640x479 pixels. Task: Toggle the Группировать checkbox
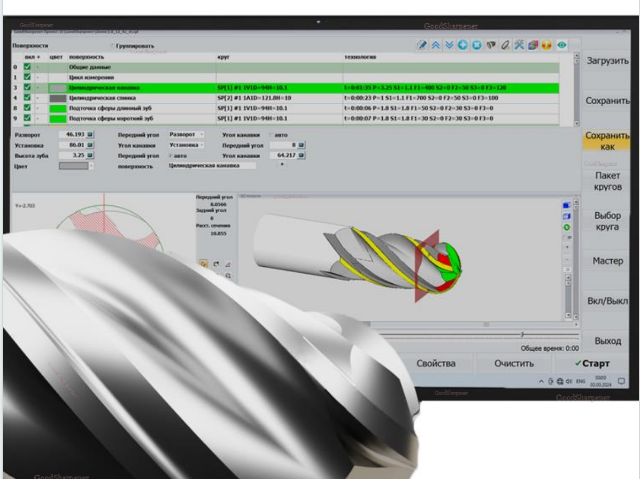point(112,46)
